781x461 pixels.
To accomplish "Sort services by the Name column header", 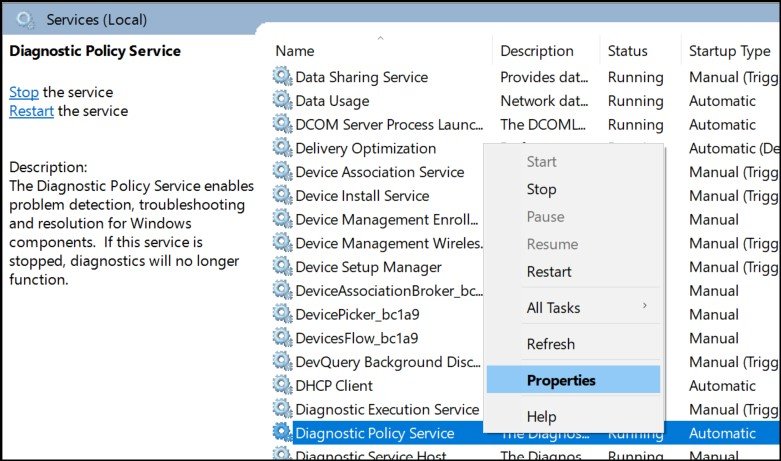I will 295,51.
